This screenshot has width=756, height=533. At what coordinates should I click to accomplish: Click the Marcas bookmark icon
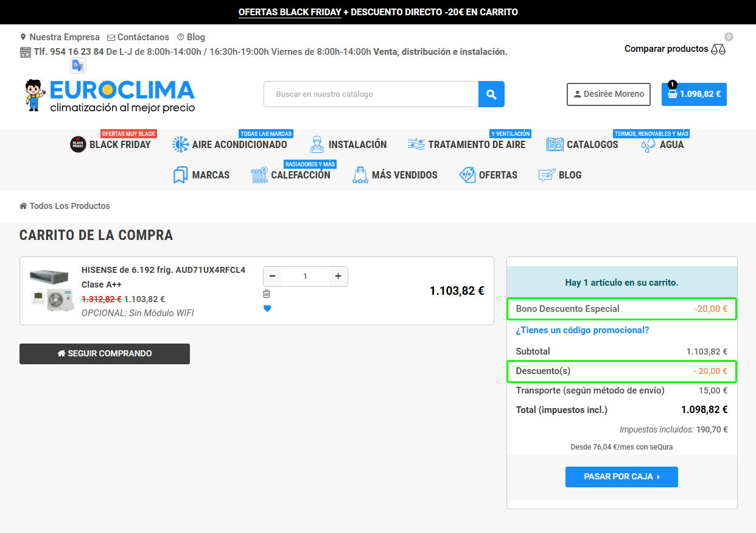[180, 175]
